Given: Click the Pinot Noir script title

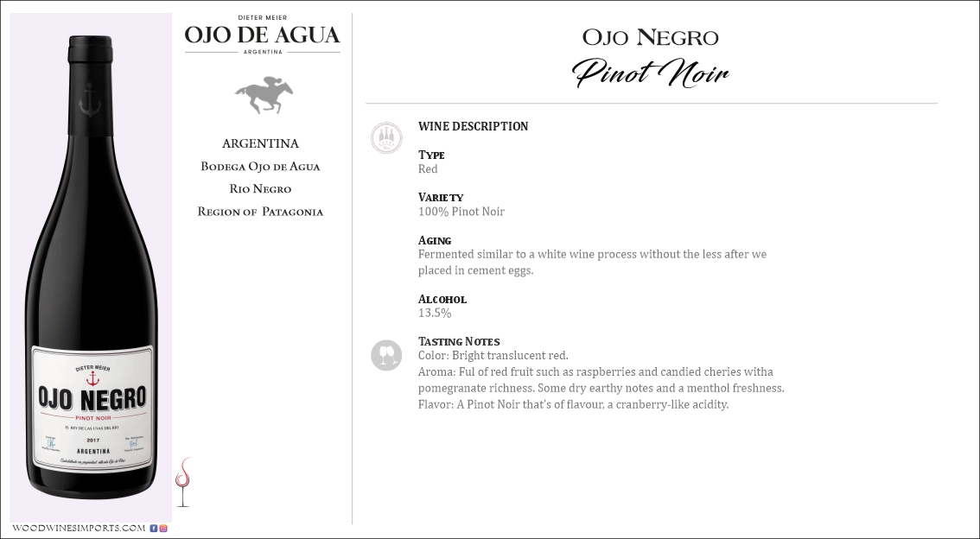Looking at the screenshot, I should click(652, 73).
